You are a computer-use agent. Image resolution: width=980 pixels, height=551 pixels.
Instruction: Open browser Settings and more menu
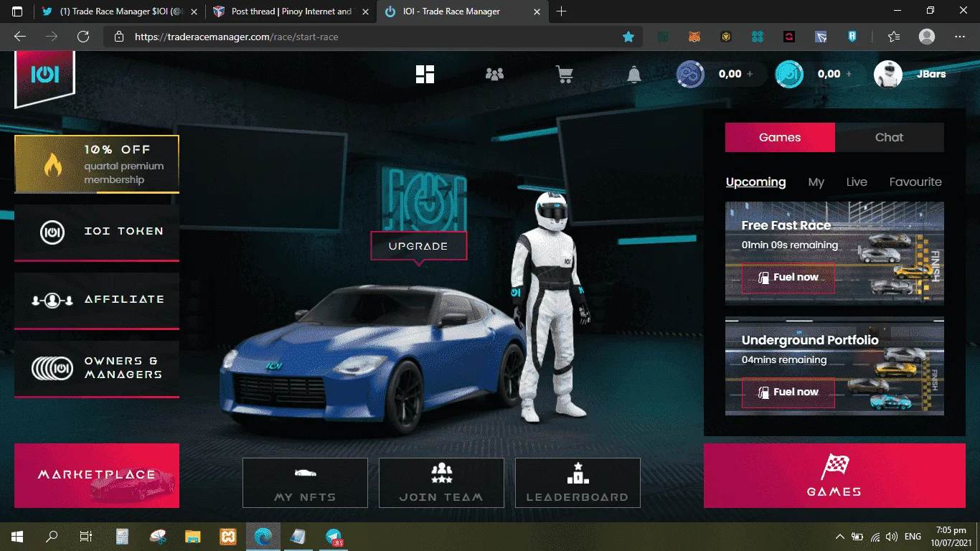pyautogui.click(x=960, y=37)
